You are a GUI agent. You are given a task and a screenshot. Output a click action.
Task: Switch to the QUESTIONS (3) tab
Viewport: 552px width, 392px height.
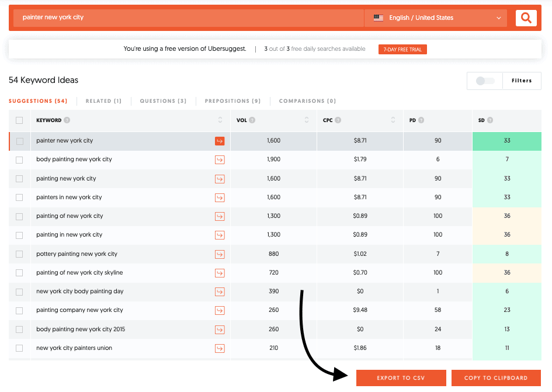click(x=163, y=101)
